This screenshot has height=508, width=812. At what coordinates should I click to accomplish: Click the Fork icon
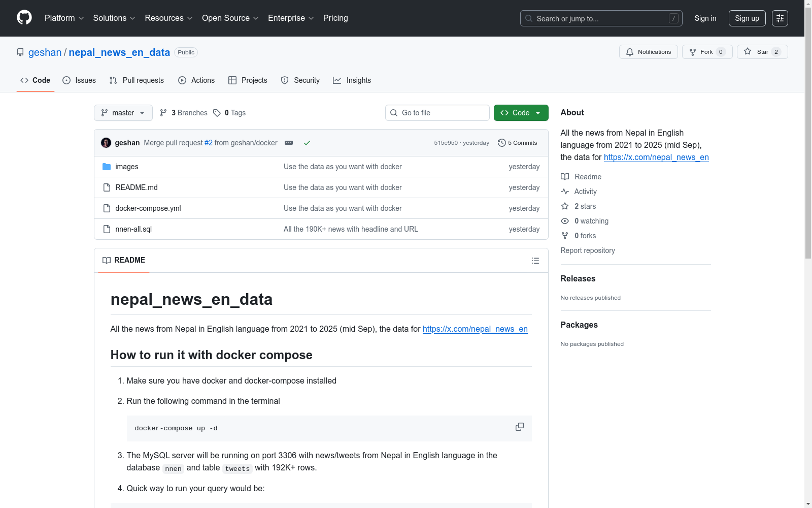tap(693, 52)
